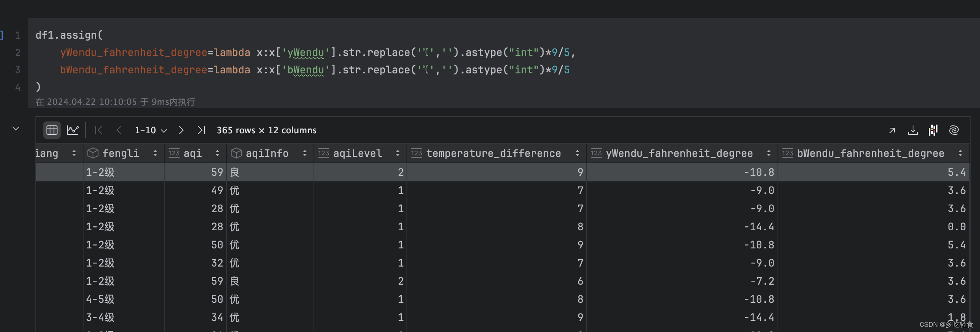Click line number 1 in gutter
980x332 pixels.
[x=18, y=35]
